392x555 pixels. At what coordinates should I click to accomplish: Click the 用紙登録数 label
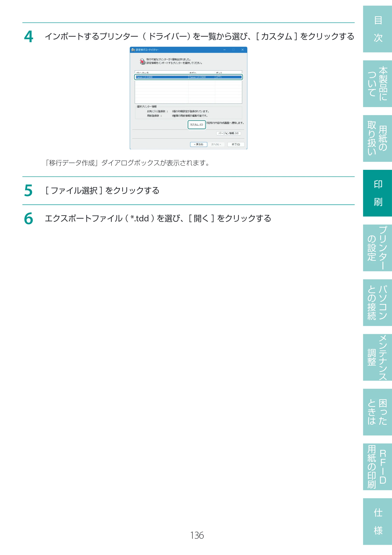coord(154,116)
